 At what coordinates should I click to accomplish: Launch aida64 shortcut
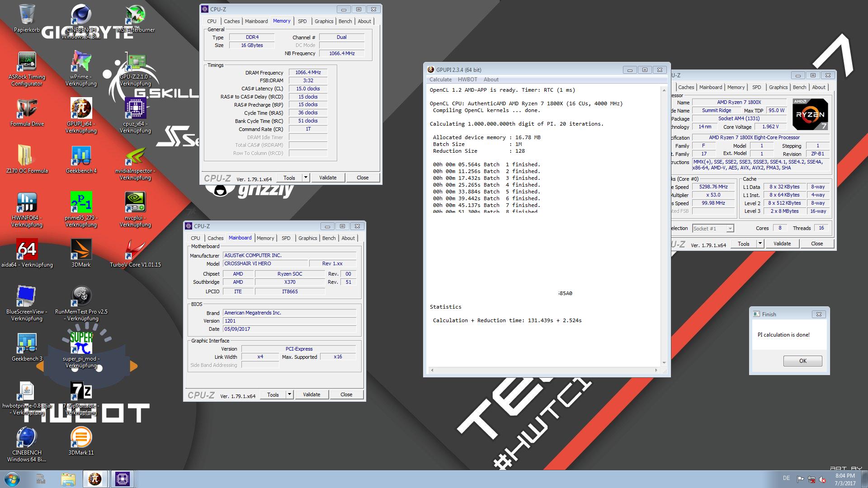[27, 253]
